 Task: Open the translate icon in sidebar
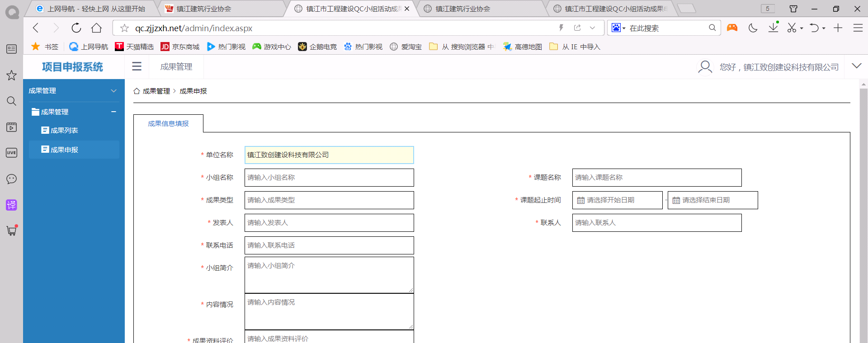pyautogui.click(x=11, y=205)
